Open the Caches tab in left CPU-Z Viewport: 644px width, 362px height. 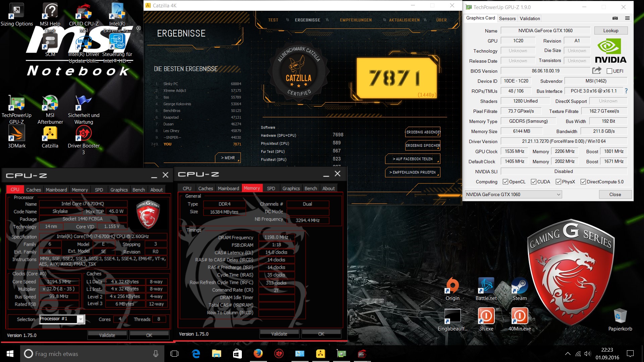(34, 189)
